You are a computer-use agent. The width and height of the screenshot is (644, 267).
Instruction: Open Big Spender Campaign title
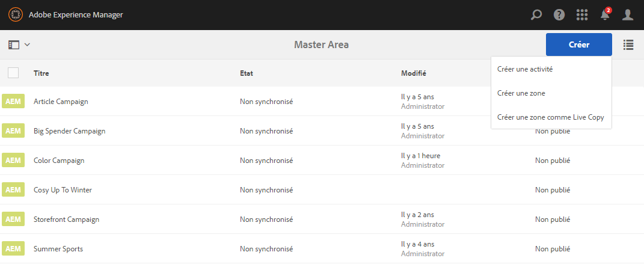[69, 131]
